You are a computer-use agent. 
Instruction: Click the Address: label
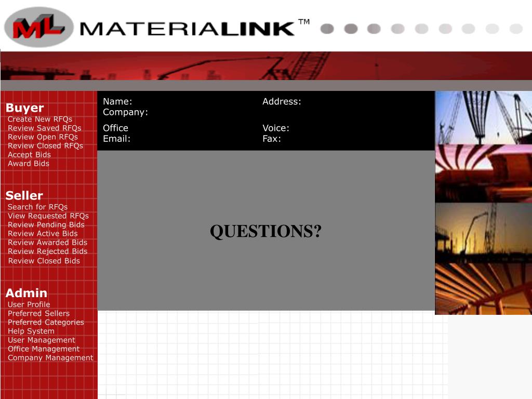282,101
